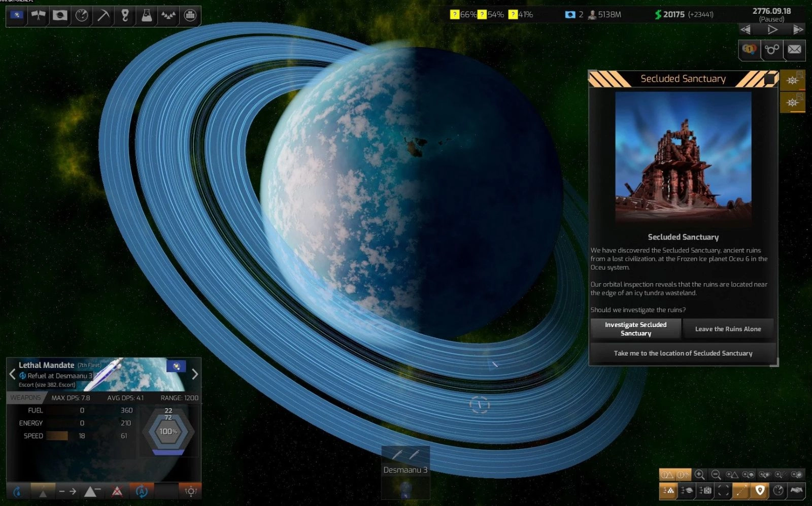Click right chevron to view next fleet
812x506 pixels.
coord(194,374)
